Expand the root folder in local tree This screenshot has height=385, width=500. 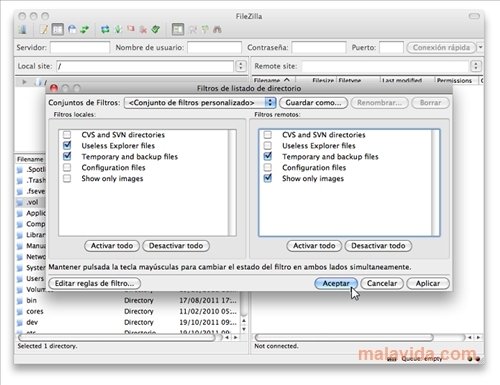(24, 82)
